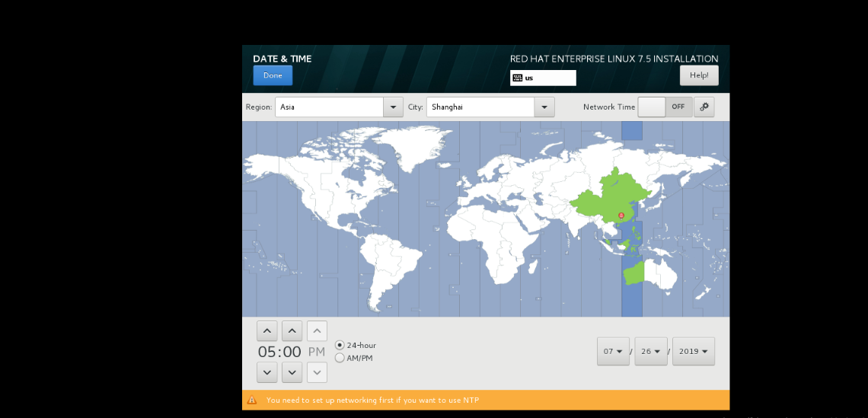Toggle the Network Time switch
Viewport: 868px width, 418px height.
coord(665,107)
